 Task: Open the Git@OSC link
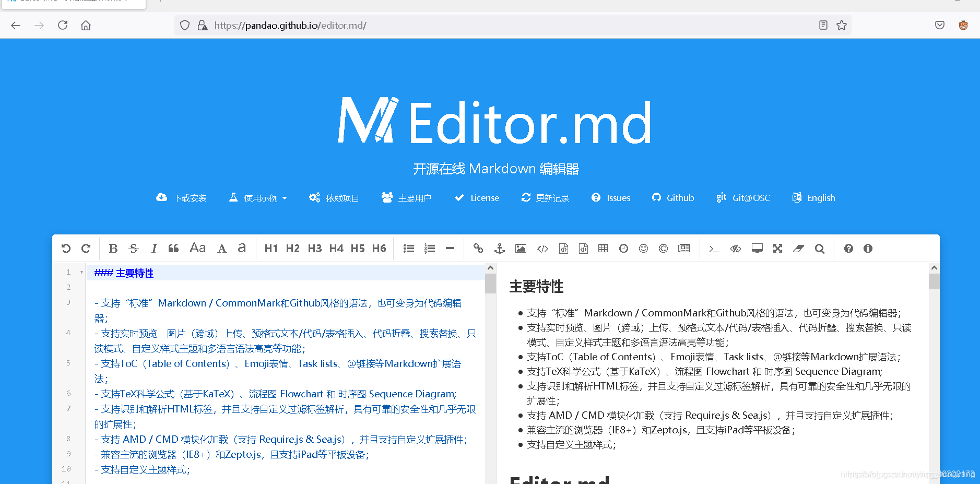point(743,198)
